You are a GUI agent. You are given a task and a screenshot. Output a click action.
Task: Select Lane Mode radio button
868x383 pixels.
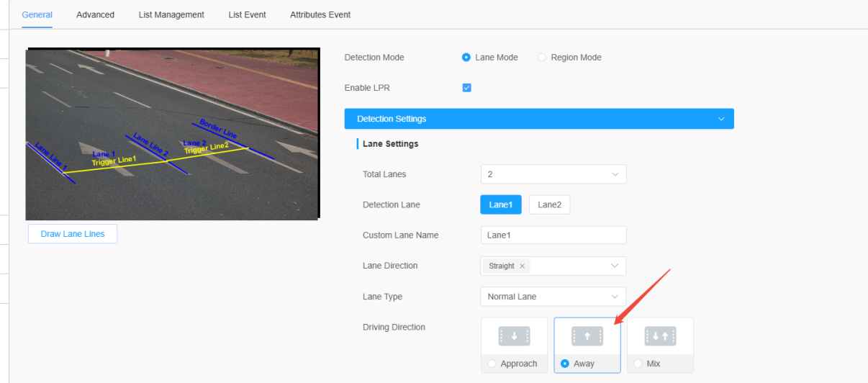point(466,58)
